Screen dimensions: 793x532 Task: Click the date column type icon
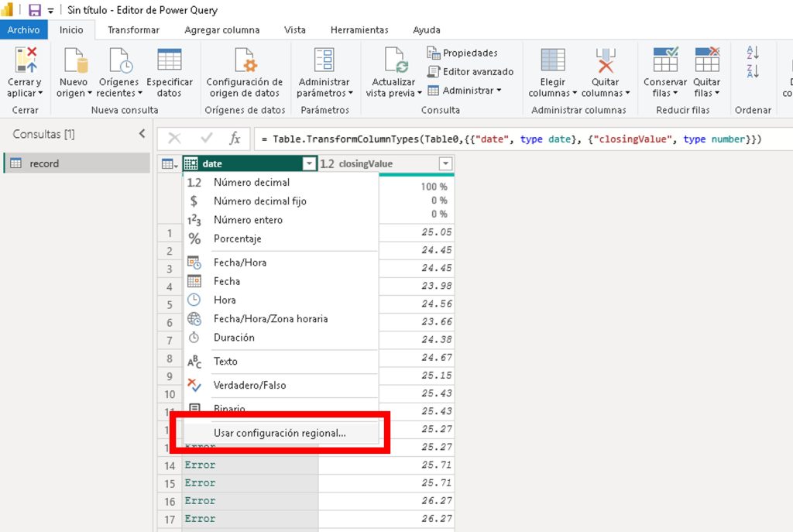click(191, 164)
